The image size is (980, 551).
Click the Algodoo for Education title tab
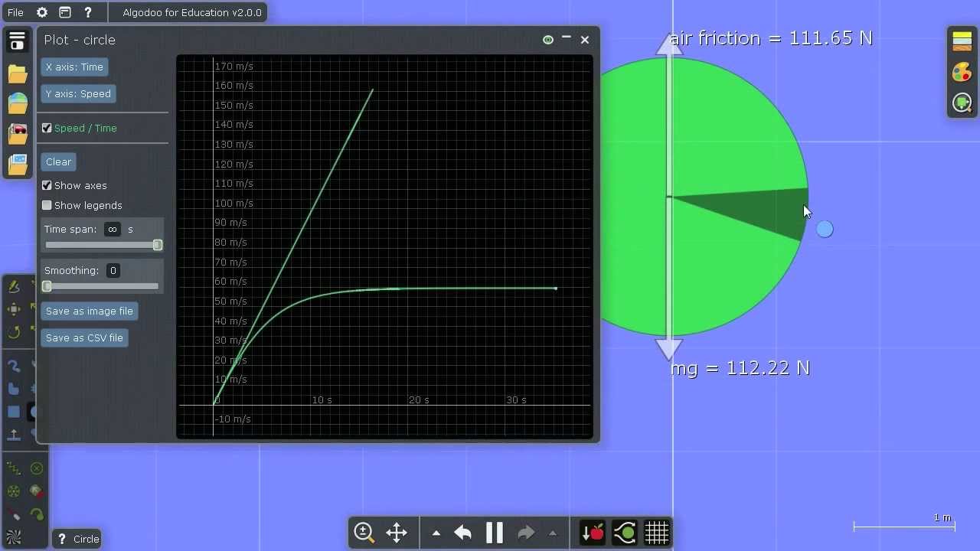coord(191,12)
